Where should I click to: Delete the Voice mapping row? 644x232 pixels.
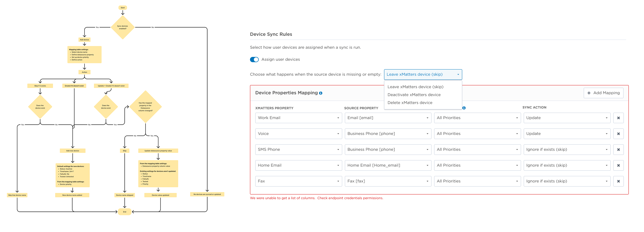coord(618,134)
